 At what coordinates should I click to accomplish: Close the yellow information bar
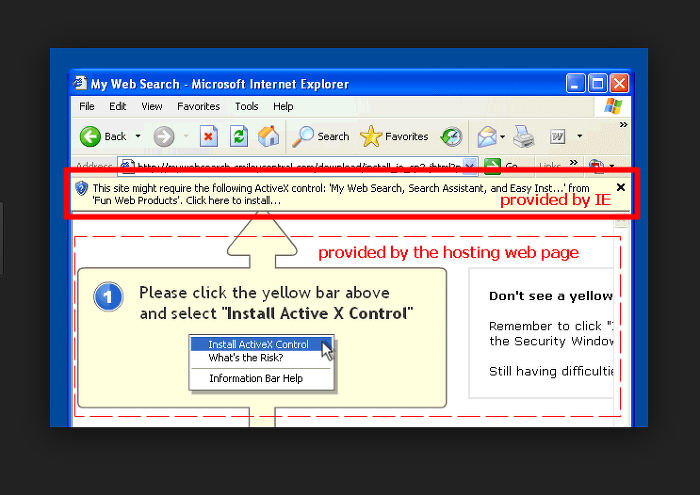point(621,187)
